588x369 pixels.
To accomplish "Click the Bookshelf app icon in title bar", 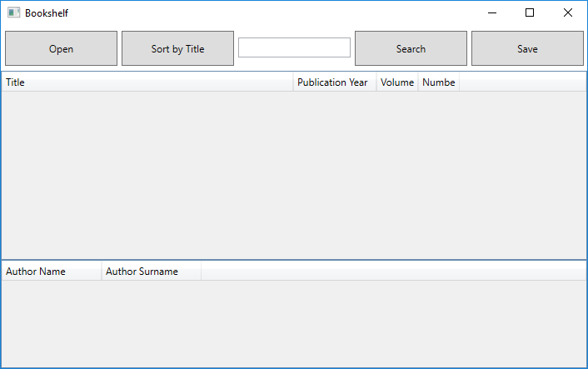I will pyautogui.click(x=14, y=12).
